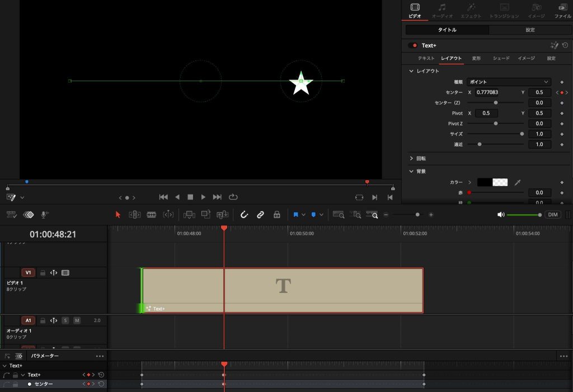Adjust the サイズ slider handle
573x392 pixels.
coord(522,134)
